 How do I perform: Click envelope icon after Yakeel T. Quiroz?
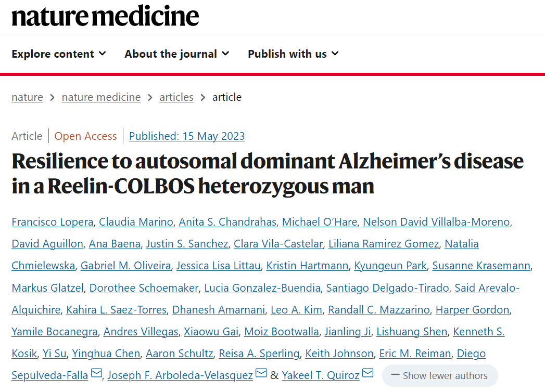pyautogui.click(x=368, y=373)
